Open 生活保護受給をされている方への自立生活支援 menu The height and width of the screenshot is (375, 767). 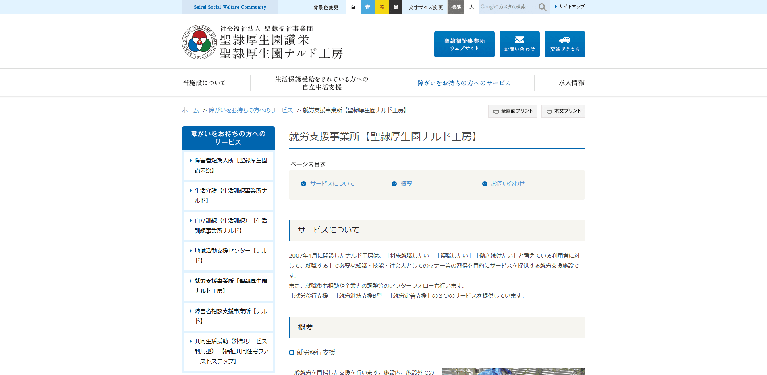coord(321,83)
